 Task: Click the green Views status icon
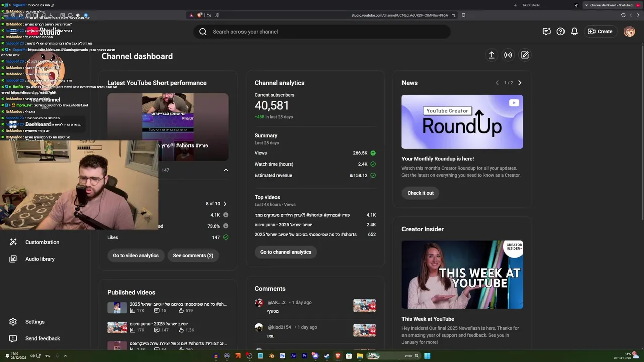click(373, 153)
